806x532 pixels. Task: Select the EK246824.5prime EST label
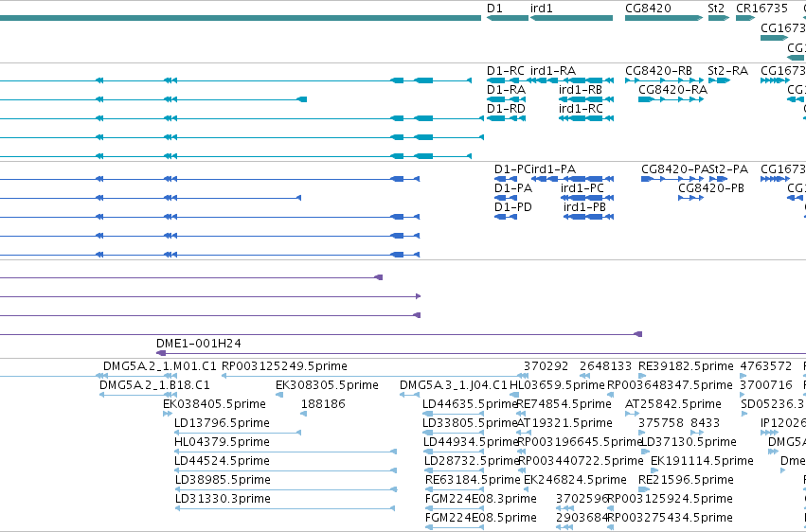coord(575,481)
